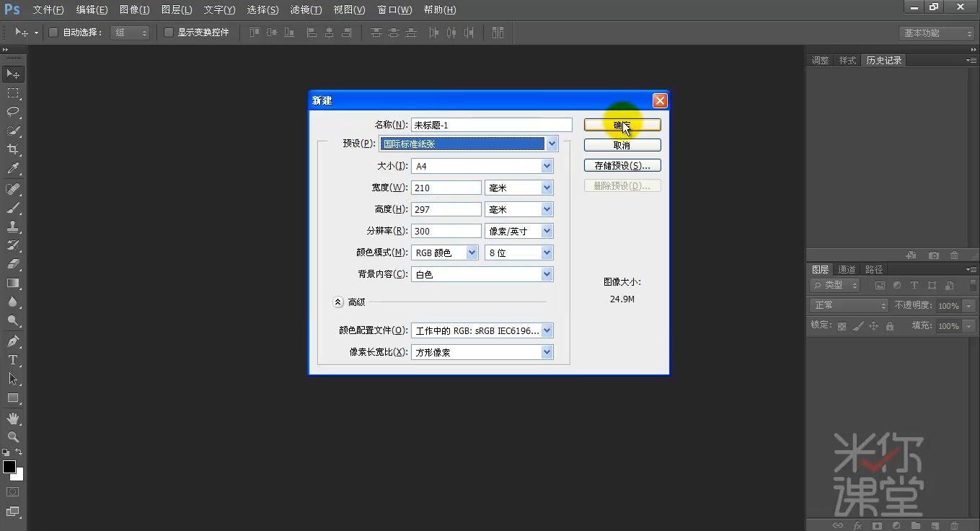Image resolution: width=980 pixels, height=531 pixels.
Task: Collapse the 高级 section in the dialog
Action: pyautogui.click(x=338, y=302)
